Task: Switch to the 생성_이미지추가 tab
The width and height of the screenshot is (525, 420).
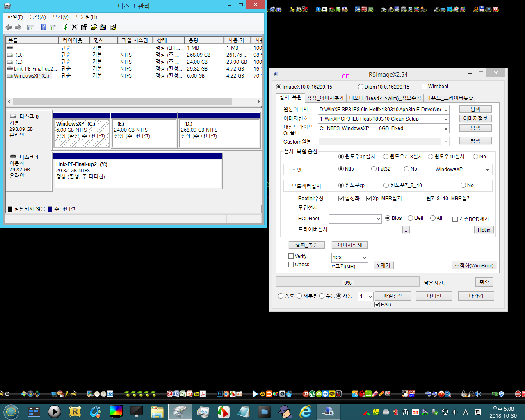Action: (x=326, y=98)
